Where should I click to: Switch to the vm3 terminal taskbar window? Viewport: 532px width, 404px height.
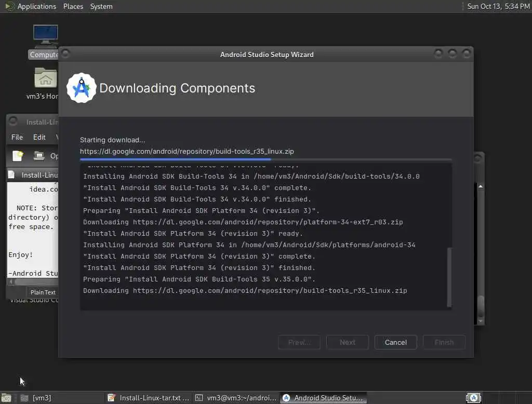coord(236,398)
